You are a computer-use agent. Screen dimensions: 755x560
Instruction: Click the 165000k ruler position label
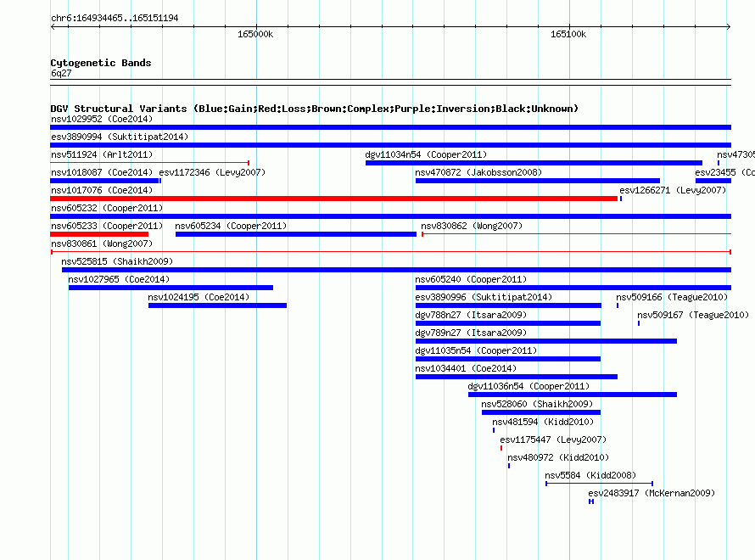point(255,34)
